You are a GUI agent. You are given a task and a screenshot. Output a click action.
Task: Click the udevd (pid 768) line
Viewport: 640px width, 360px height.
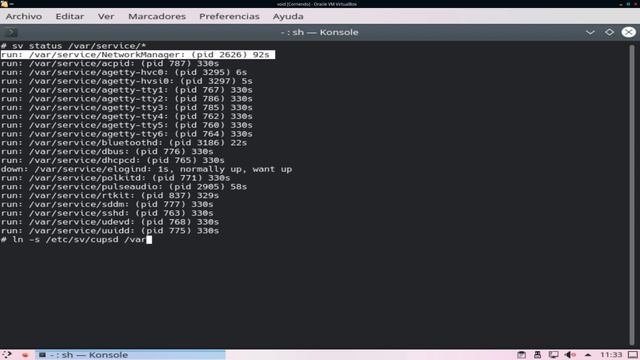point(110,222)
